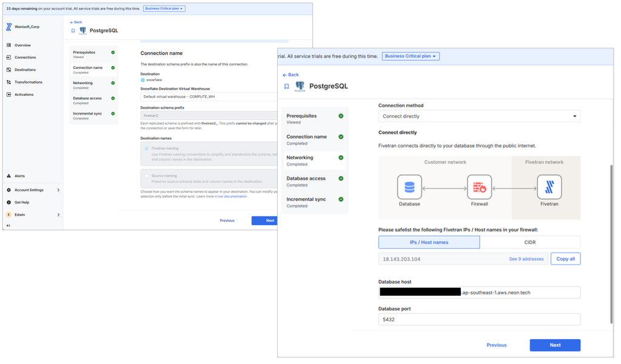Screen dimensions: 621x364
Task: Click the Transformations icon in sidebar
Action: click(x=8, y=82)
